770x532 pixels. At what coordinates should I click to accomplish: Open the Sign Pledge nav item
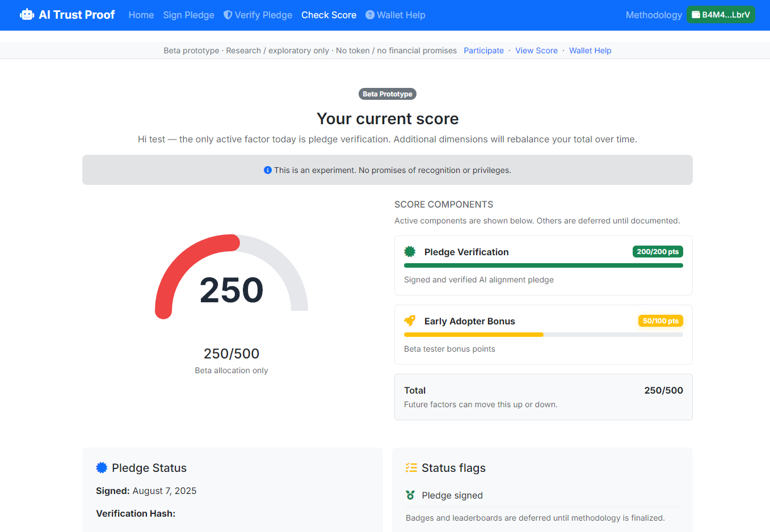[x=189, y=15]
